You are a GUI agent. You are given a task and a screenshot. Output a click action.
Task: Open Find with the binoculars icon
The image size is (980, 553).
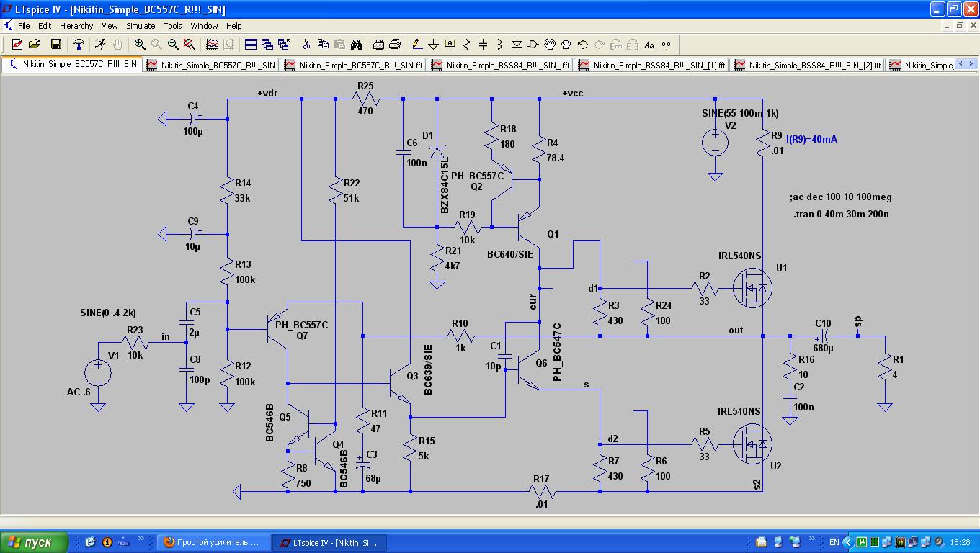click(356, 45)
